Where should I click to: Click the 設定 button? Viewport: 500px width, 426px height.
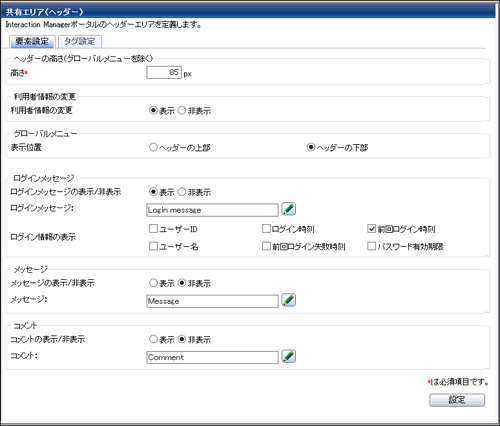tap(457, 400)
